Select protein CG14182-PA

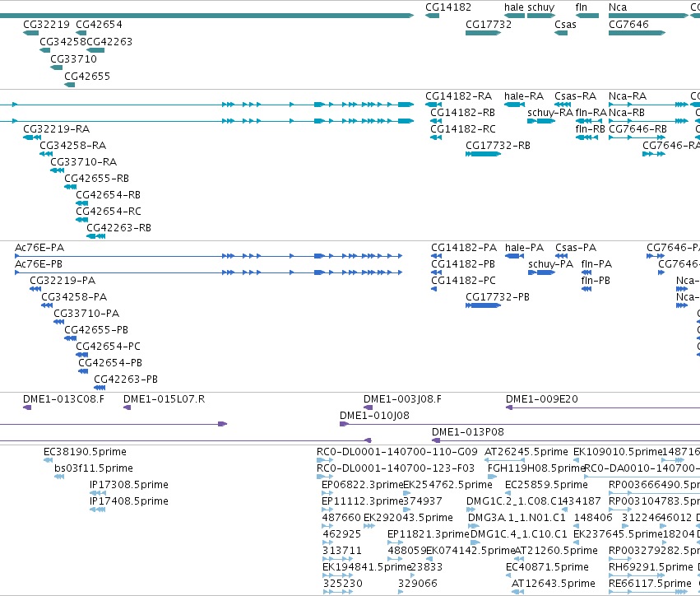[x=464, y=248]
